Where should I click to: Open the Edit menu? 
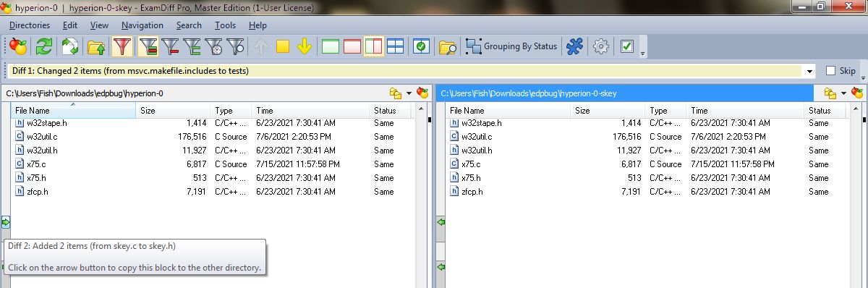tap(70, 25)
